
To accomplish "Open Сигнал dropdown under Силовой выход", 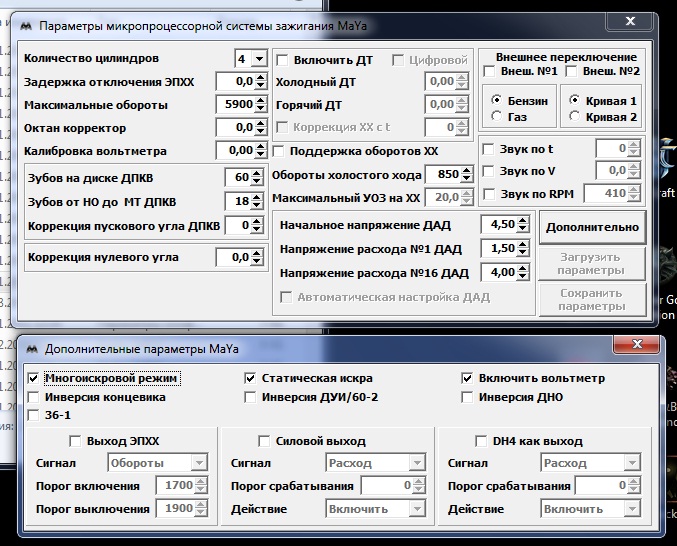I will (x=375, y=463).
